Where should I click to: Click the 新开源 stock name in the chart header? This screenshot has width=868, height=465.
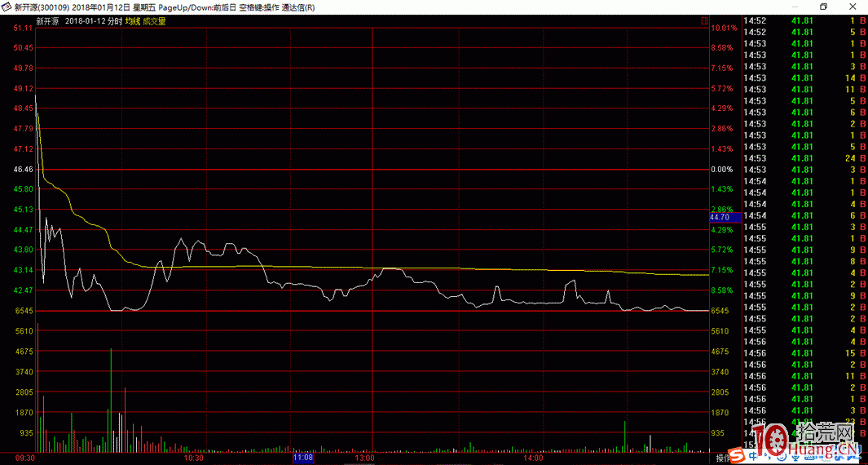click(47, 21)
